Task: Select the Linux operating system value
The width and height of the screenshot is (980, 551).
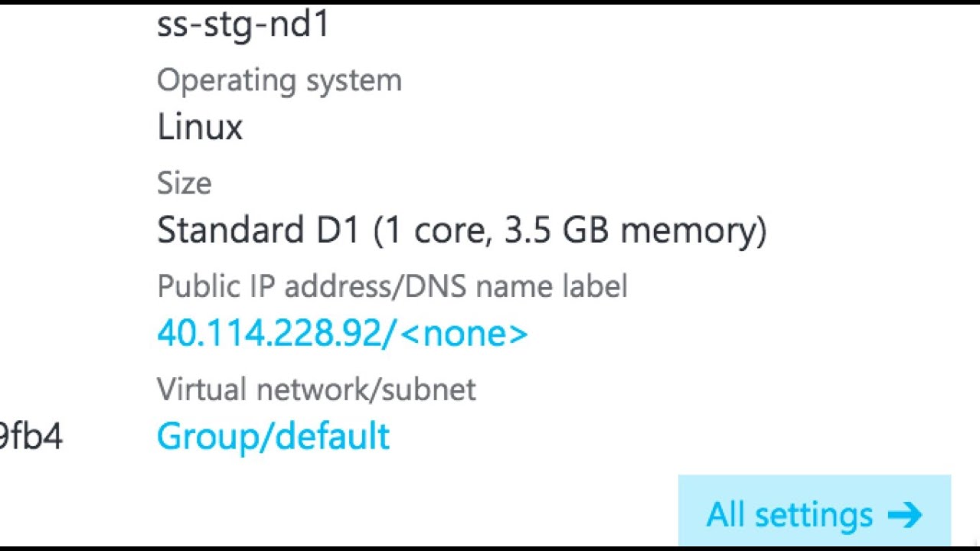Action: (200, 127)
